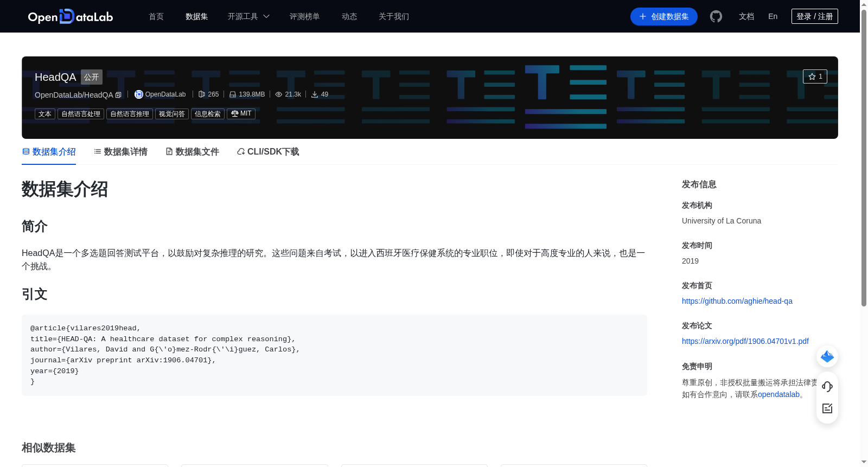Image resolution: width=868 pixels, height=467 pixels.
Task: Open the github.com/aghie/head-qa homepage link
Action: [x=737, y=301]
